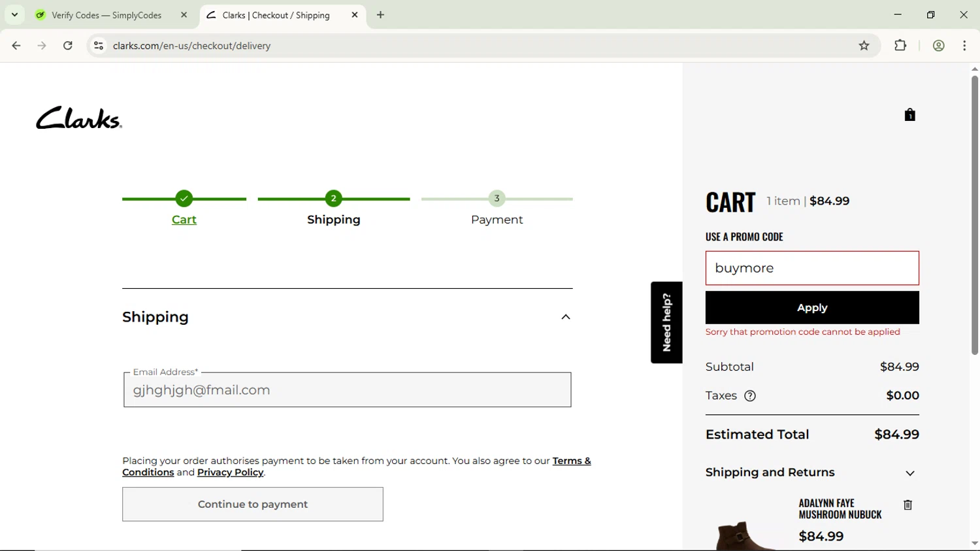
Task: Click the browser forward arrow
Action: pos(42,46)
